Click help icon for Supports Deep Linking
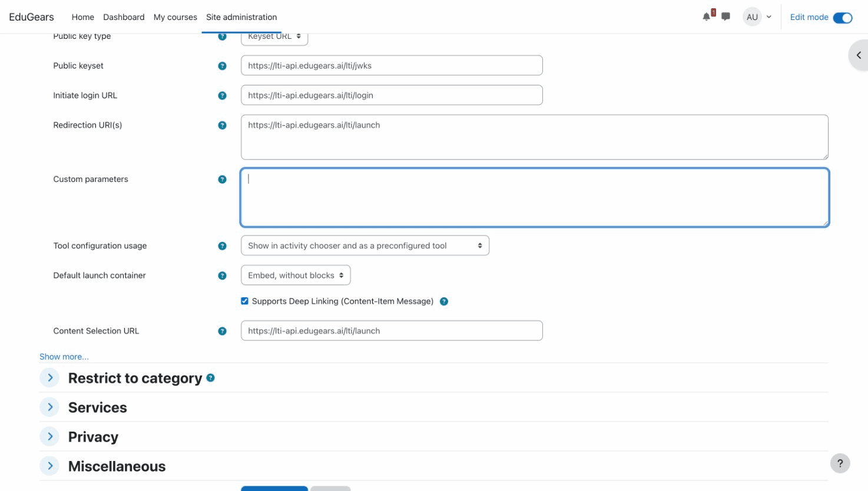 point(444,301)
